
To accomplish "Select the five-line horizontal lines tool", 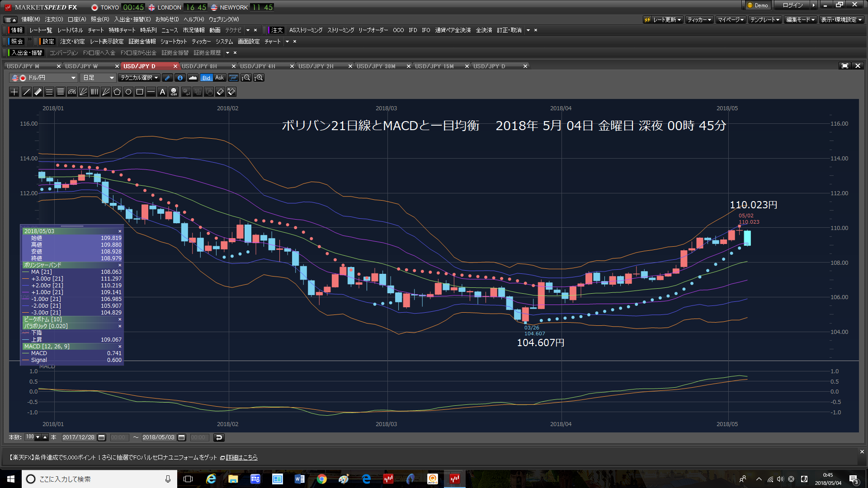I will tap(61, 92).
